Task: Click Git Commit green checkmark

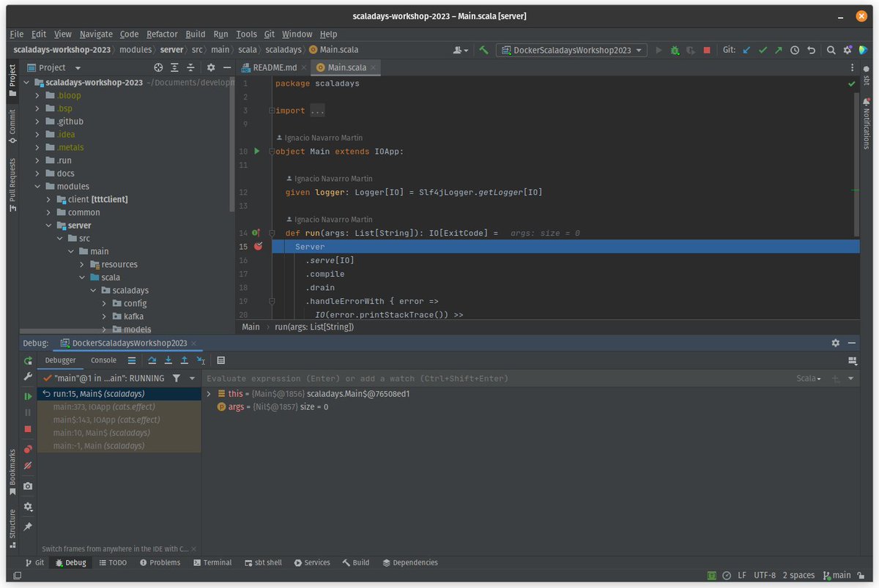Action: pyautogui.click(x=763, y=50)
